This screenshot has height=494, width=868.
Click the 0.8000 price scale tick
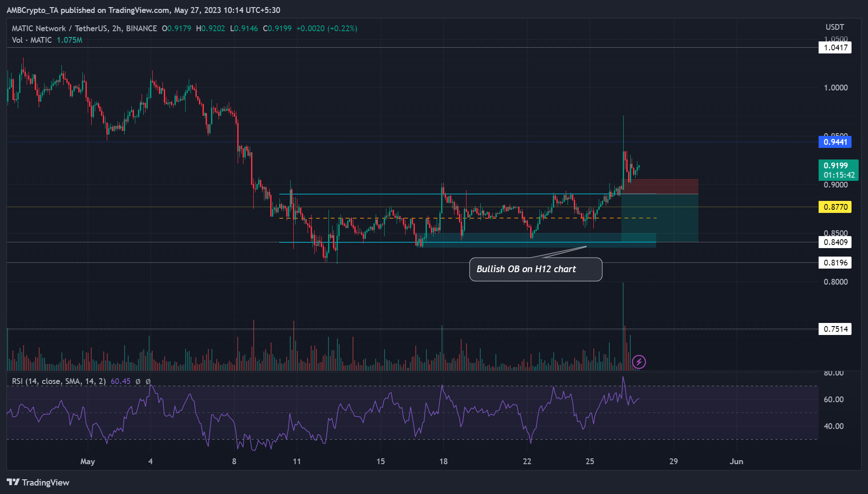[x=836, y=282]
